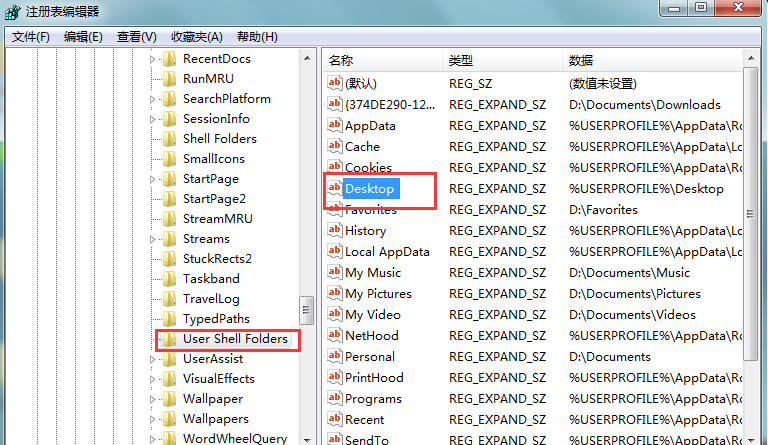Click the string icon for Cache value

pyautogui.click(x=335, y=146)
